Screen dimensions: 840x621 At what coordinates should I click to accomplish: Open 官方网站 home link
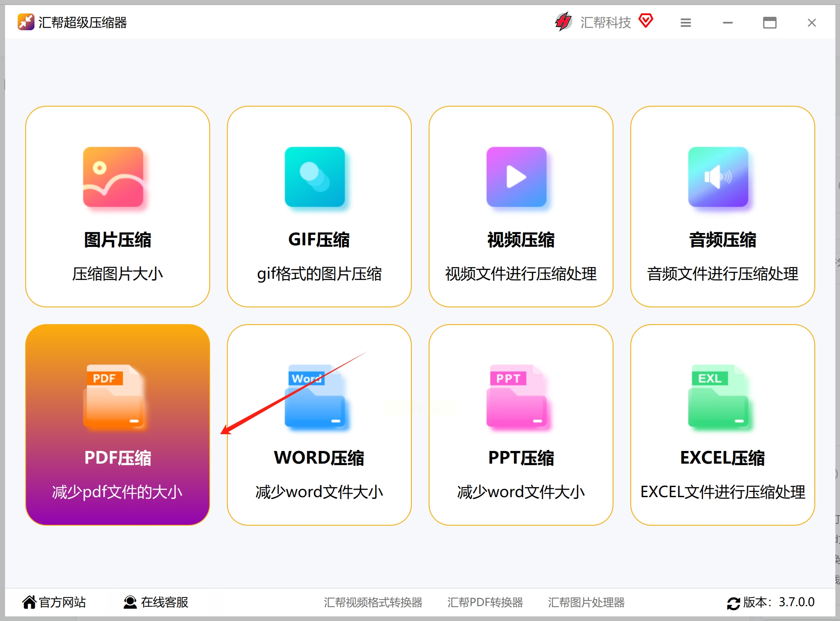click(54, 602)
